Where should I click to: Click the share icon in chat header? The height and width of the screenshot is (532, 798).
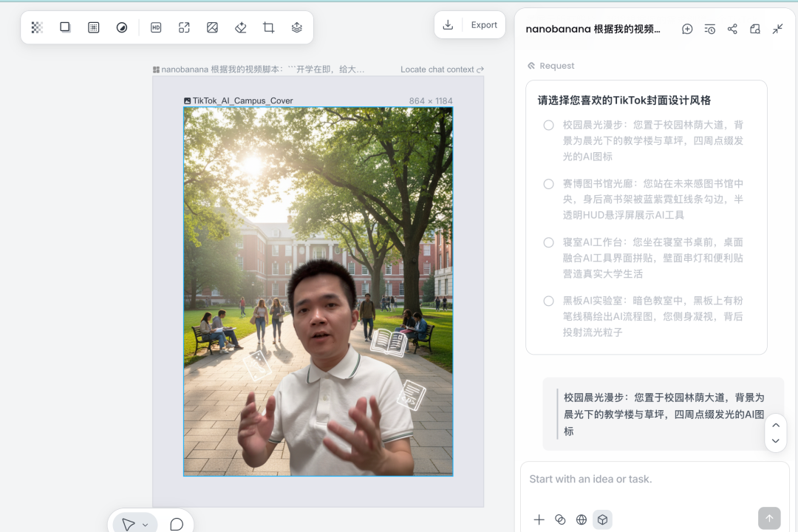[732, 29]
